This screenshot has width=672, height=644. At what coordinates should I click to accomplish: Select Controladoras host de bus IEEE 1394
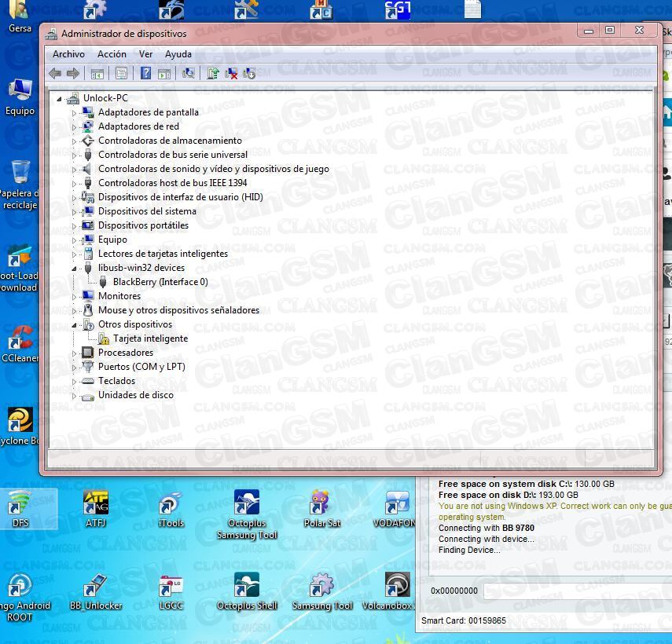pyautogui.click(x=173, y=183)
